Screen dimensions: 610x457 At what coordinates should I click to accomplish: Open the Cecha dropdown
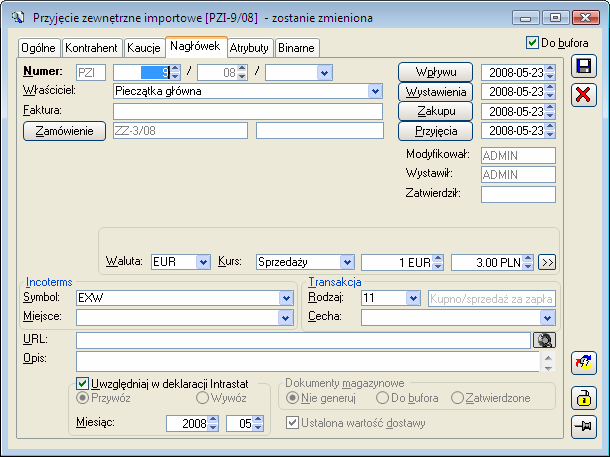(547, 318)
